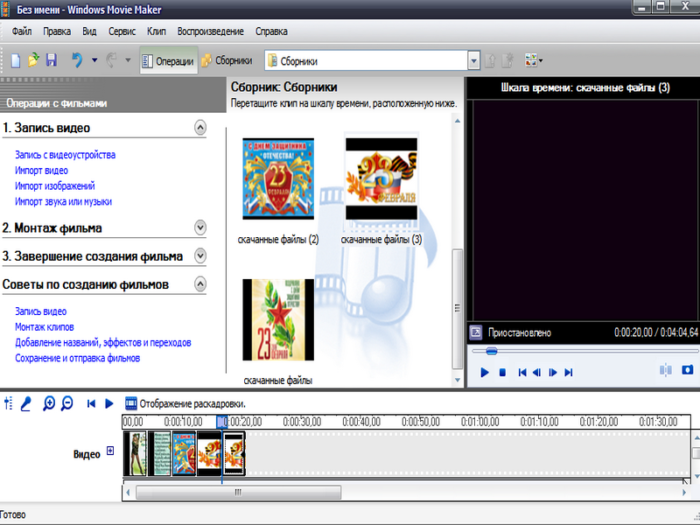Click the collection pane vertical scrollbar
The height and width of the screenshot is (525, 700).
[457, 308]
